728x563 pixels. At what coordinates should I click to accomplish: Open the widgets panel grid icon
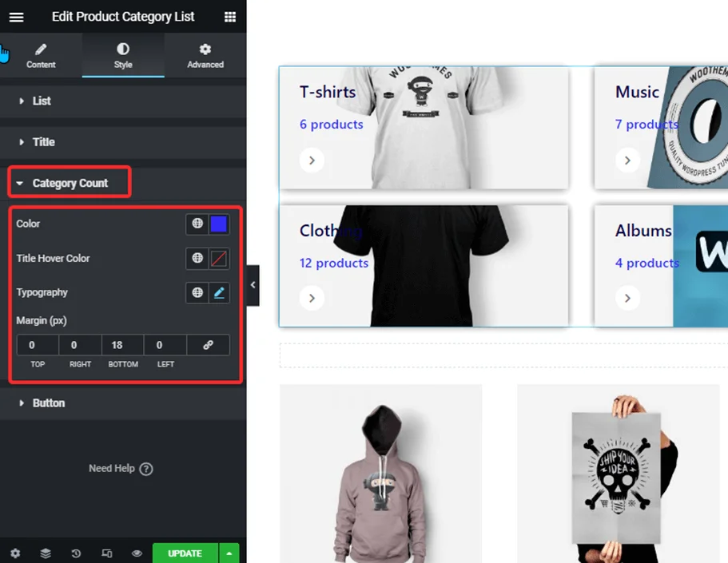coord(229,17)
